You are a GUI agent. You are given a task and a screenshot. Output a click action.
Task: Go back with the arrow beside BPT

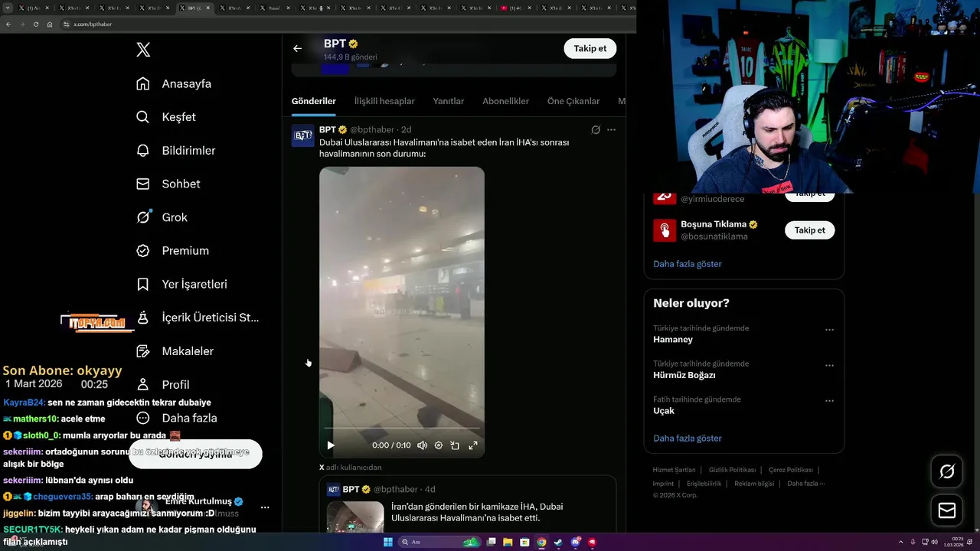[298, 48]
